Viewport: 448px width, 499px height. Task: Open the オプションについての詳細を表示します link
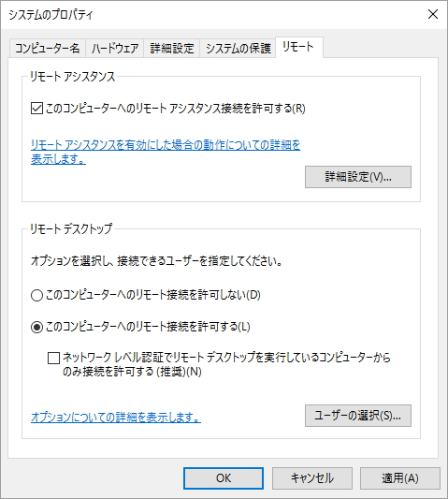[x=116, y=417]
